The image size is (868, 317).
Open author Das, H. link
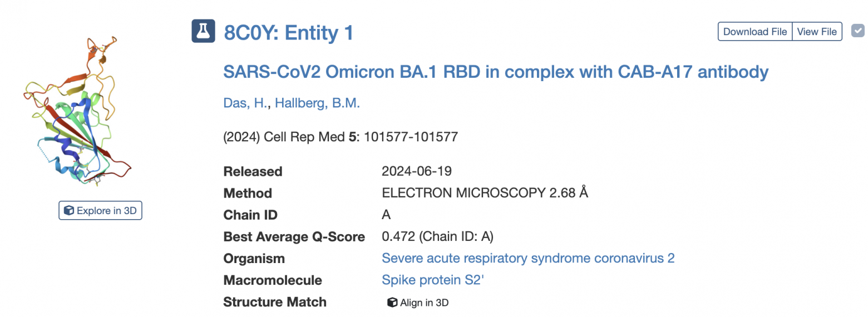(245, 103)
